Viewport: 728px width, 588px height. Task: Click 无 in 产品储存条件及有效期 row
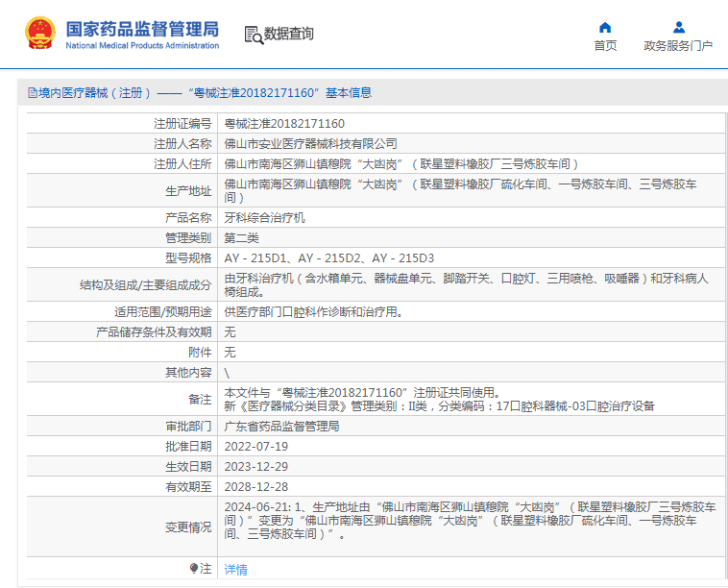tap(230, 331)
